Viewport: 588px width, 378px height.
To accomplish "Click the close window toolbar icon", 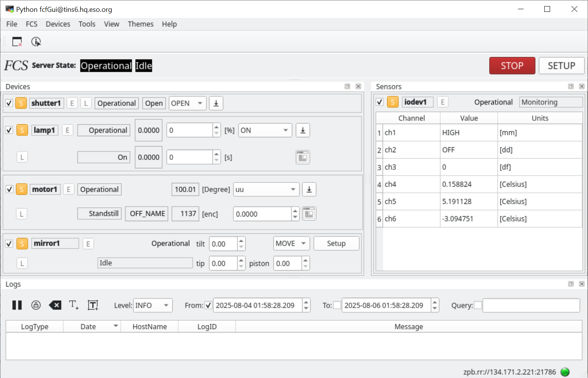I will point(17,42).
